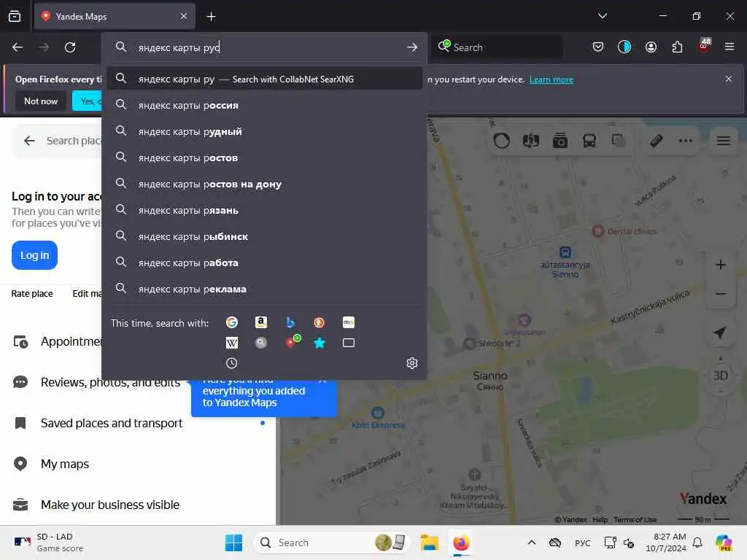The height and width of the screenshot is (560, 747).
Task: Zoom in on the map
Action: pos(720,265)
